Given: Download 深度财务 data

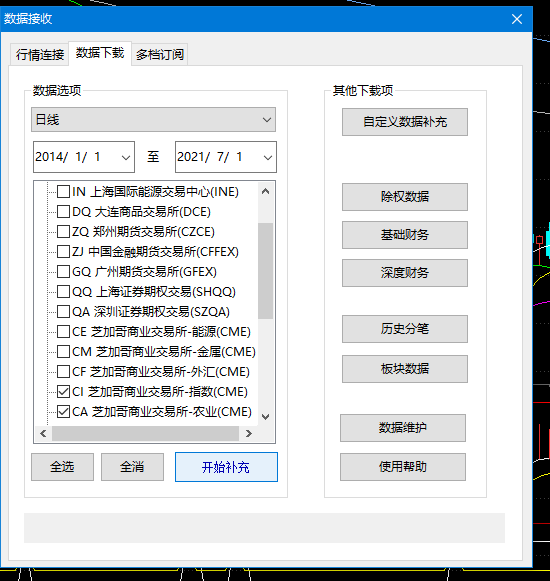Looking at the screenshot, I should click(x=405, y=273).
